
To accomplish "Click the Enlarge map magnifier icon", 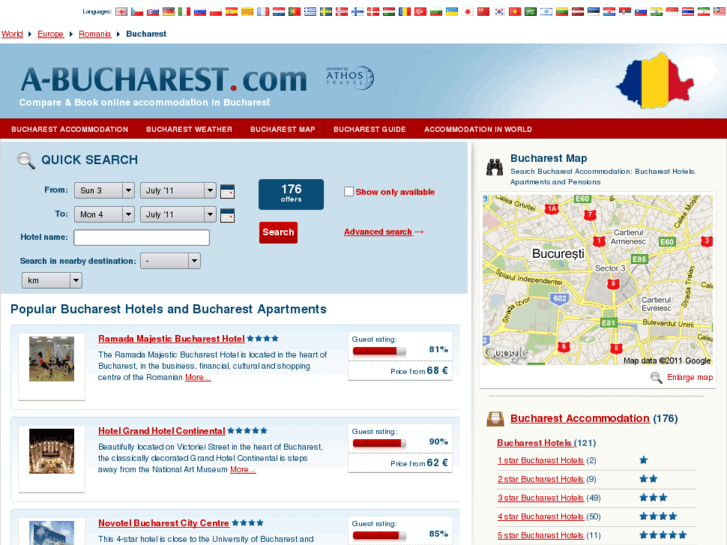I will [656, 378].
